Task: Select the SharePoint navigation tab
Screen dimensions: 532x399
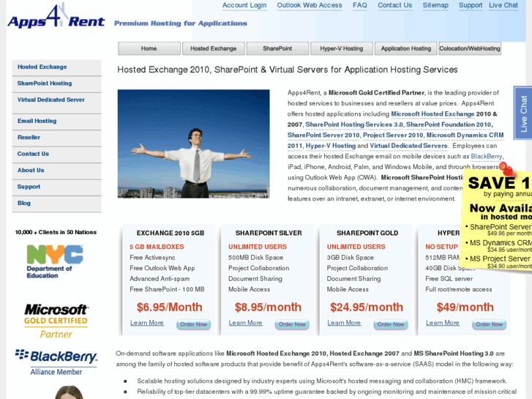Action: [x=277, y=48]
